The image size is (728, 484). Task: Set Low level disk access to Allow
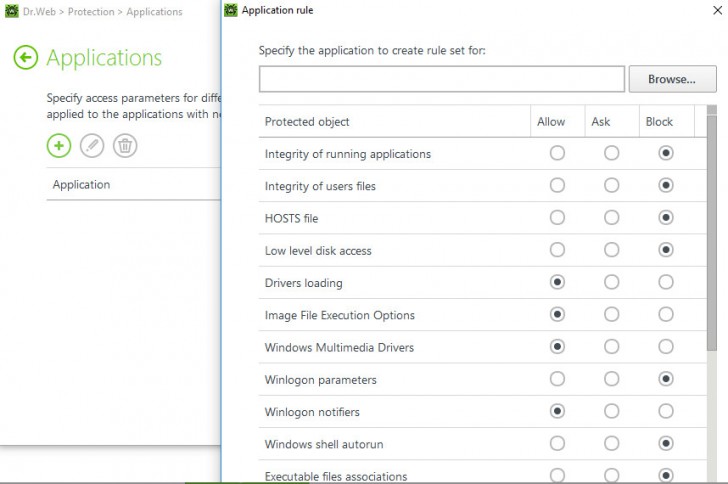[x=557, y=250]
